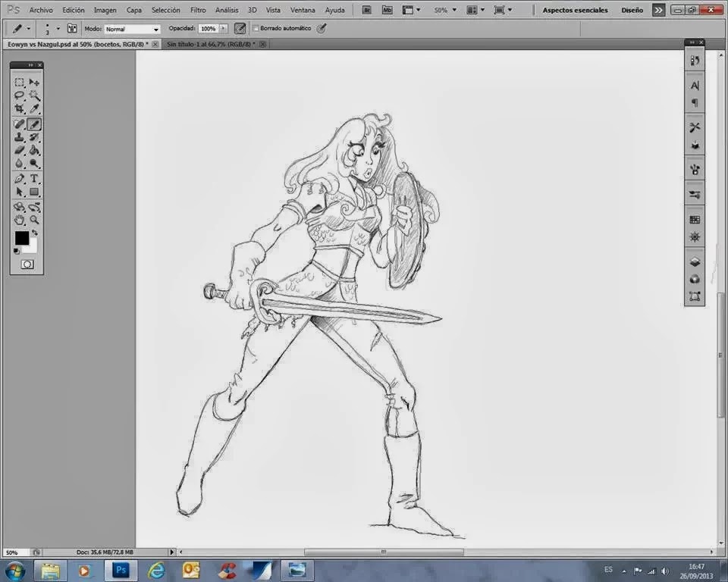The image size is (728, 582).
Task: Open the Ventana menu
Action: (303, 10)
